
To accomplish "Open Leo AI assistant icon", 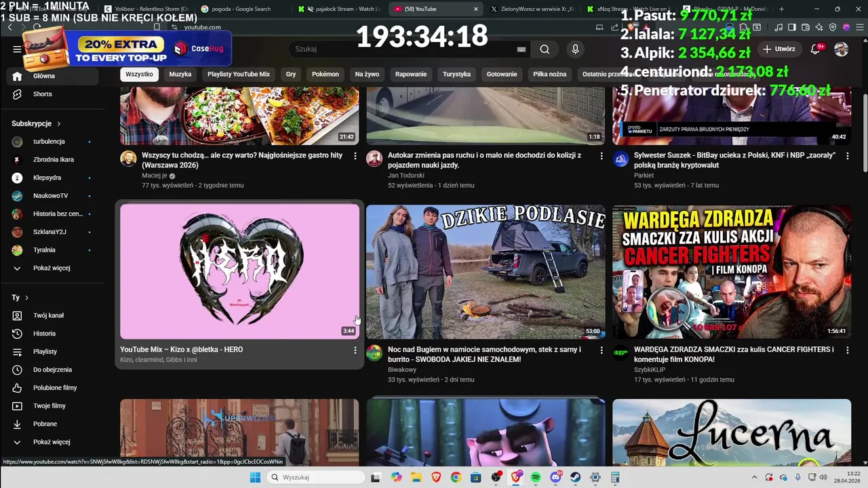I will pyautogui.click(x=820, y=27).
